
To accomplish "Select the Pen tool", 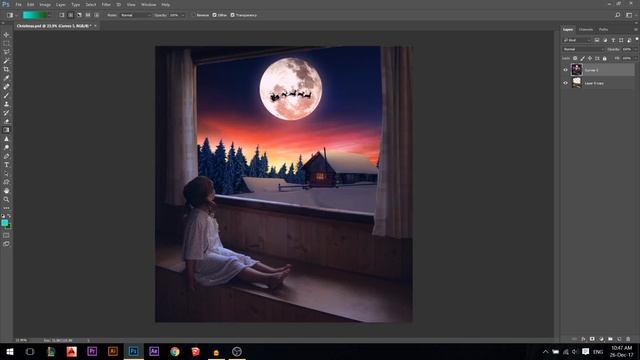I will (6, 156).
